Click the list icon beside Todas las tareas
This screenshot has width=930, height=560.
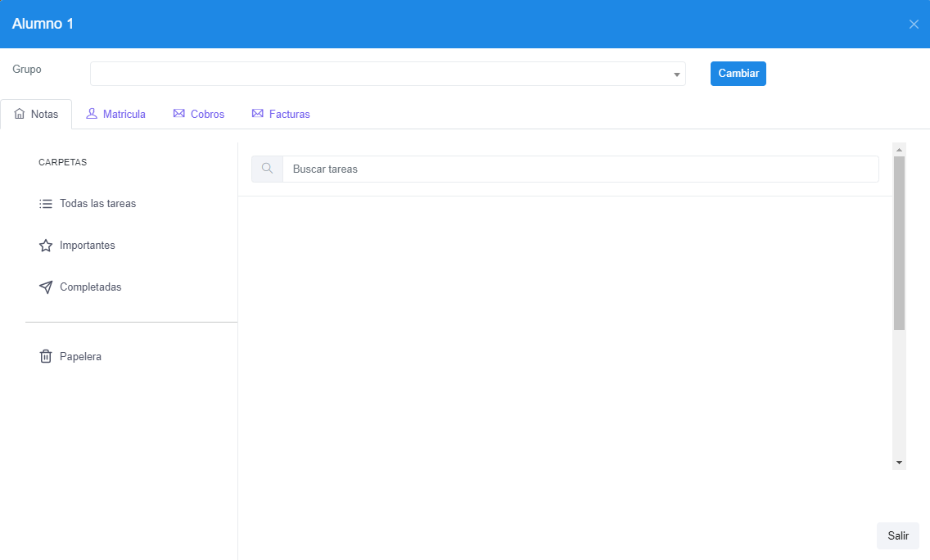[x=46, y=204]
